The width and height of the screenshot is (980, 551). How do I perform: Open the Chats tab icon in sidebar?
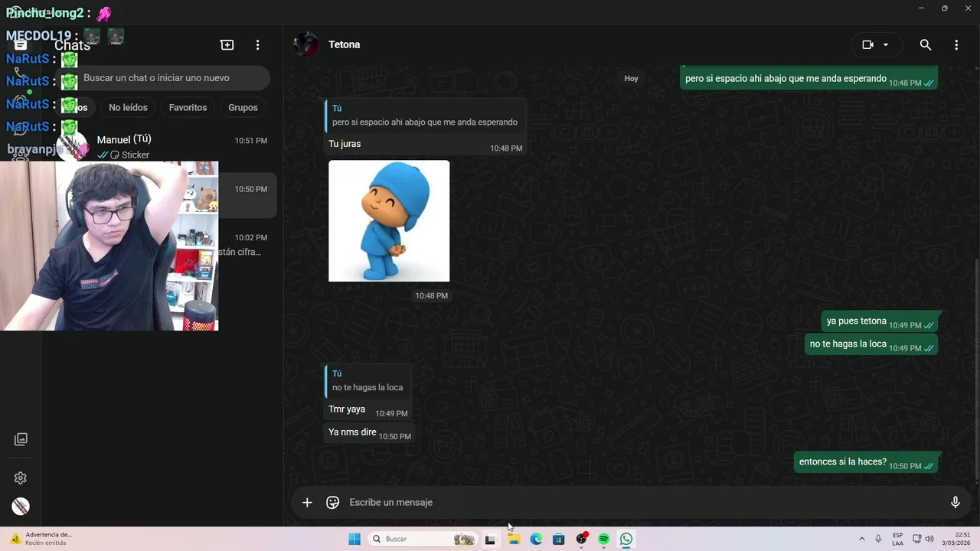coord(21,44)
